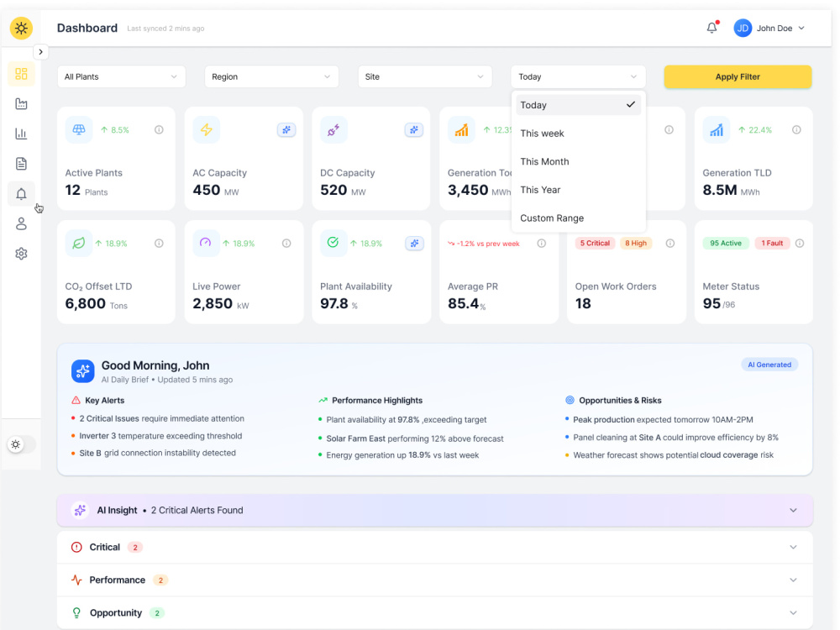Click the Meter Status info icon
Viewport: 840px width, 630px height.
pyautogui.click(x=800, y=244)
